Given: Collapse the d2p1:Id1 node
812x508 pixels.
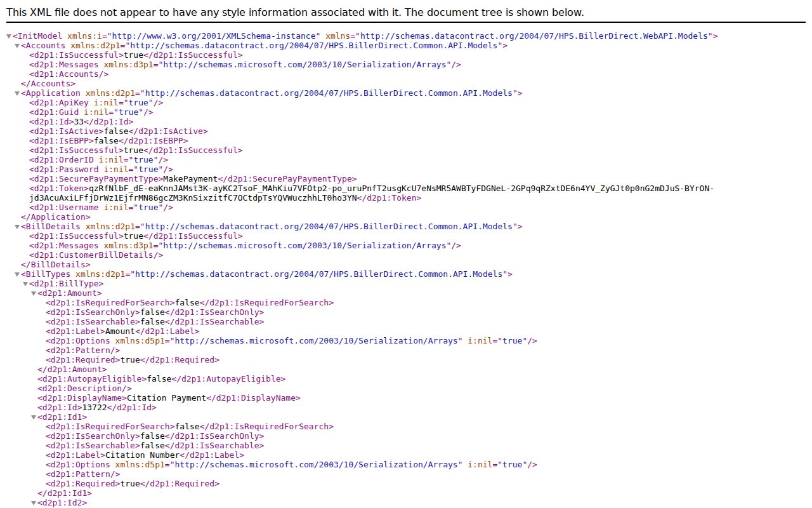Looking at the screenshot, I should (34, 417).
